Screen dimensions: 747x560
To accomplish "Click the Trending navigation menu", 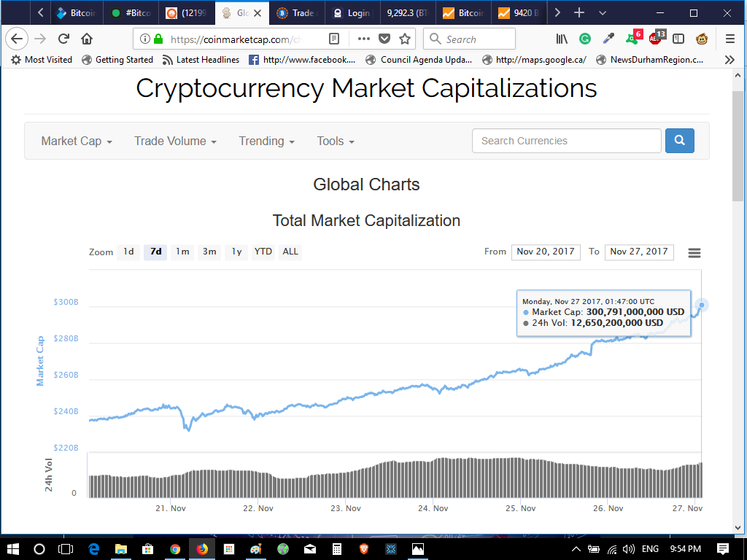I will point(266,141).
